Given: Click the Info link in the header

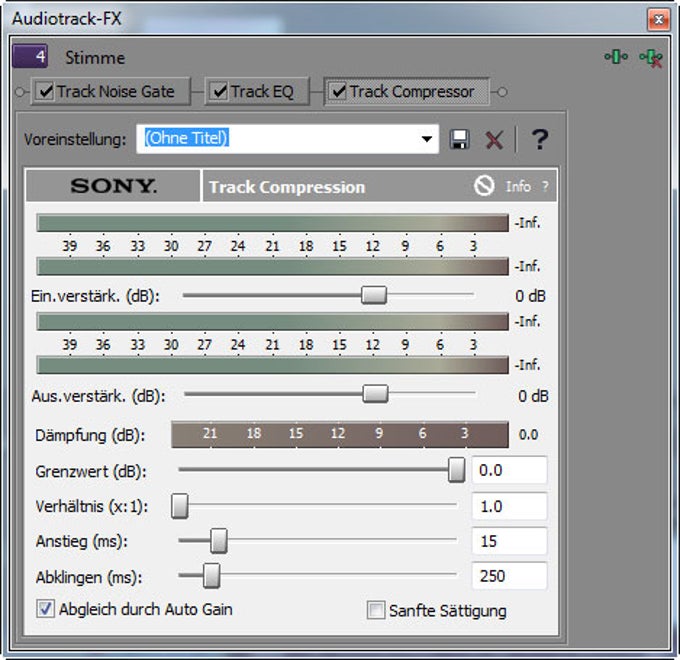Looking at the screenshot, I should click(x=518, y=186).
